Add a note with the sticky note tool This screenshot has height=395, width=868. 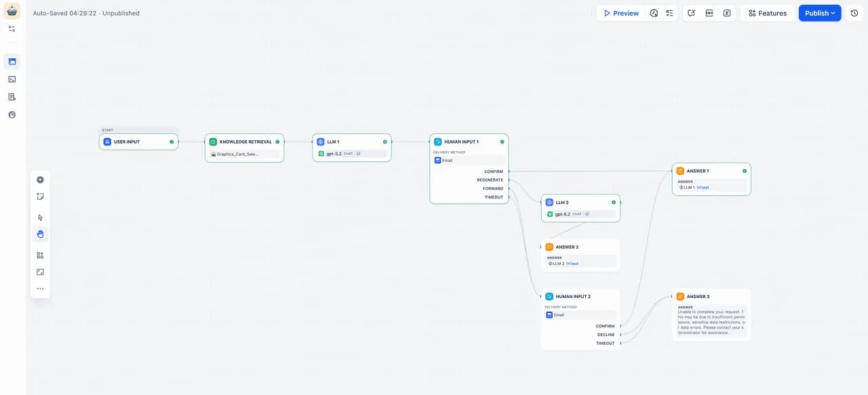40,196
